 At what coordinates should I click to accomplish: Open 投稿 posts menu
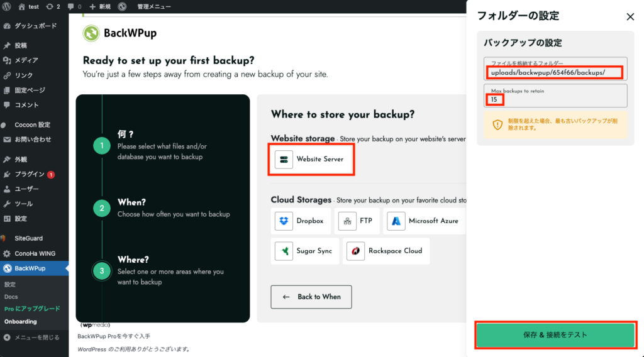pyautogui.click(x=34, y=45)
